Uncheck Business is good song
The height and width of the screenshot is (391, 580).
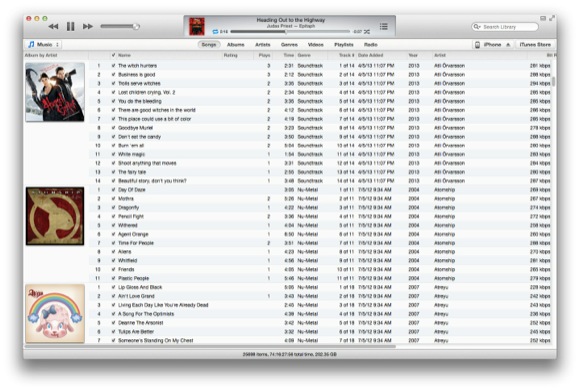coord(113,74)
